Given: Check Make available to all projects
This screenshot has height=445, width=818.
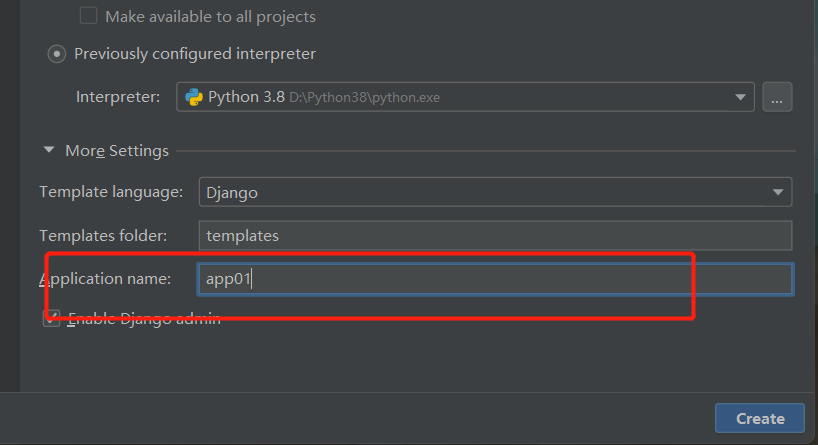Looking at the screenshot, I should tap(88, 16).
